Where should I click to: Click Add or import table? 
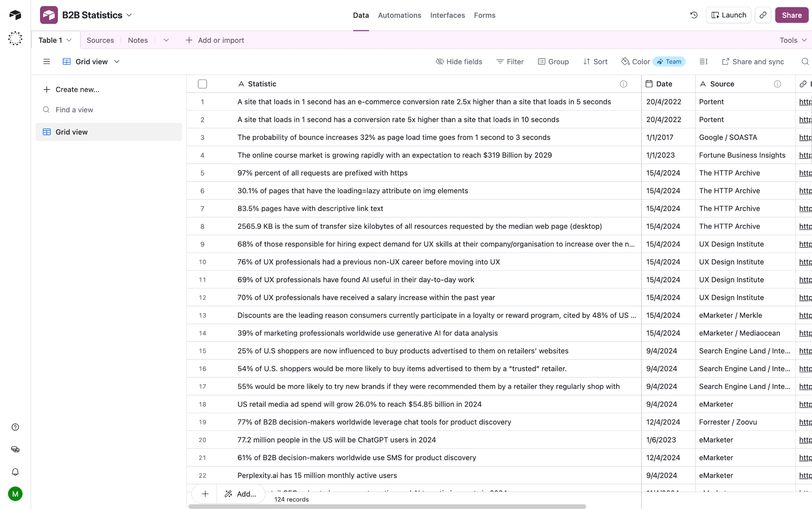pyautogui.click(x=215, y=40)
